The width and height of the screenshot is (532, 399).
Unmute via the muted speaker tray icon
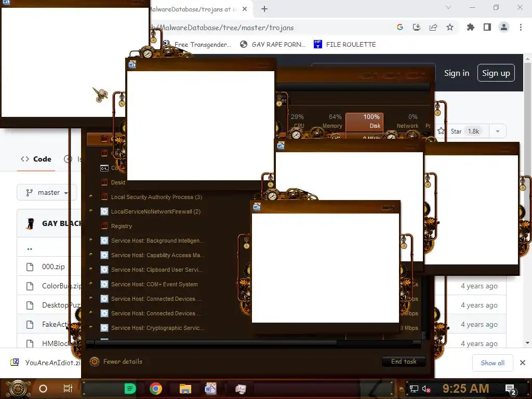(427, 389)
